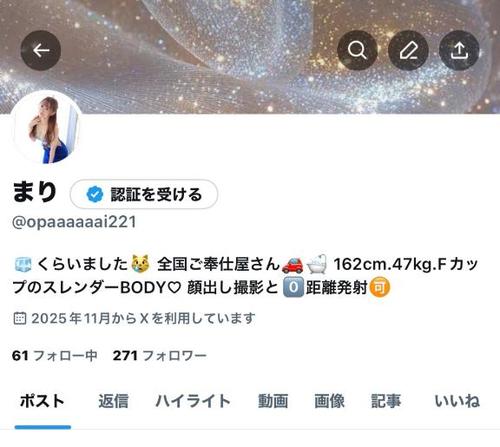Image resolution: width=500 pixels, height=447 pixels.
Task: Tap the sparkly header banner image
Action: point(250,57)
